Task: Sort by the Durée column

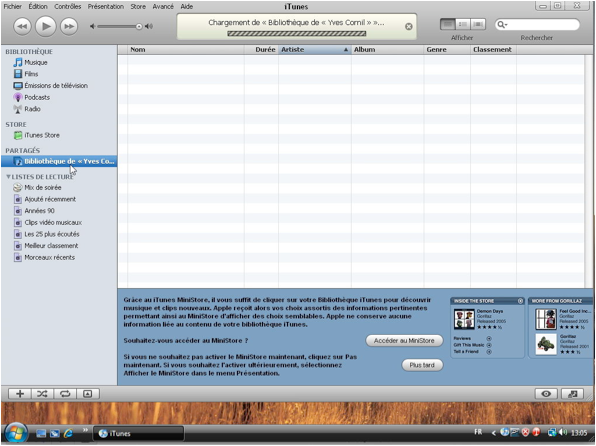Action: (261, 49)
